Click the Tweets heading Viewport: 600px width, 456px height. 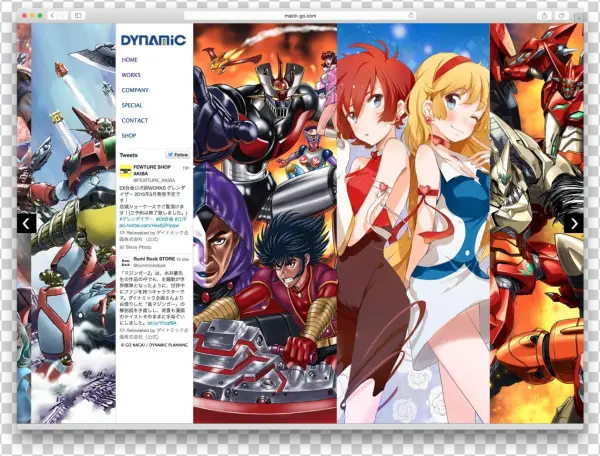point(129,155)
